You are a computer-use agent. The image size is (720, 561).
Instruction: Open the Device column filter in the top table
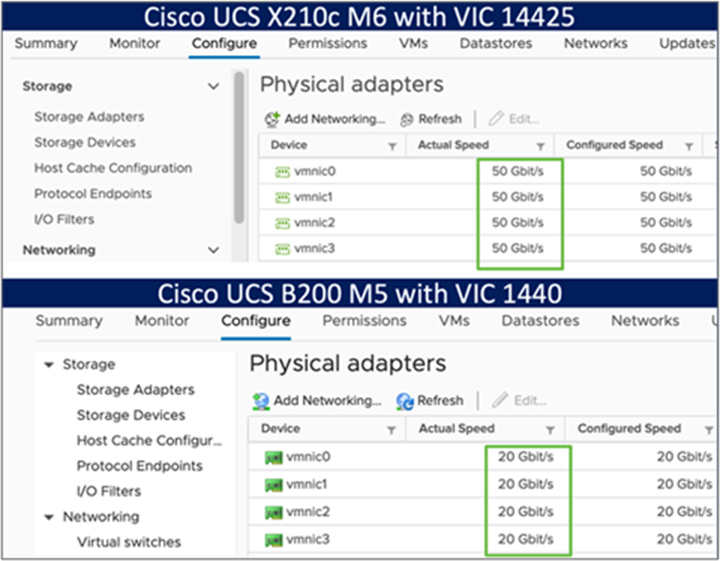point(392,146)
